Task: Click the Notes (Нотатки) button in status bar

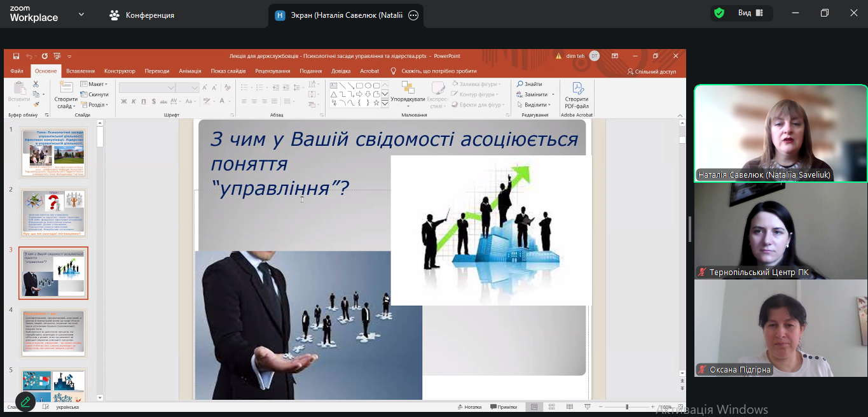Action: click(x=469, y=407)
